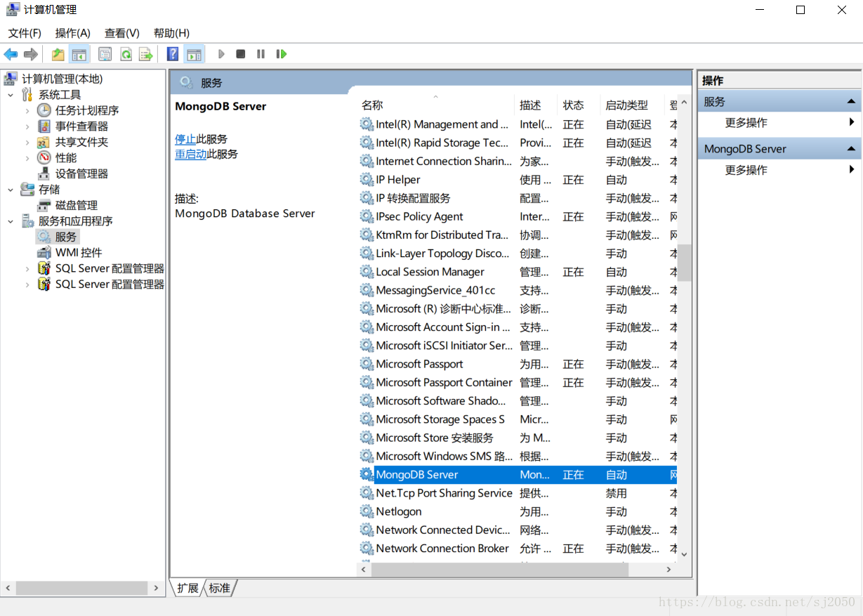Open 设备管理器 from the tree

82,173
